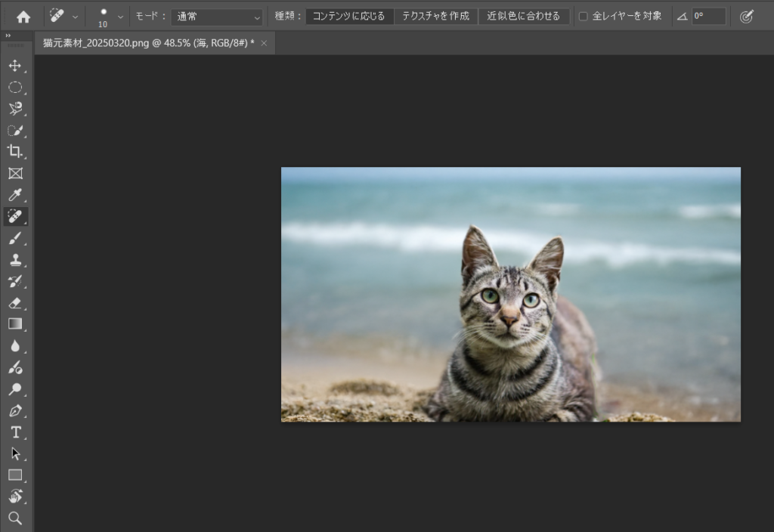
Task: Toggle pen pressure for brush size
Action: click(x=747, y=17)
